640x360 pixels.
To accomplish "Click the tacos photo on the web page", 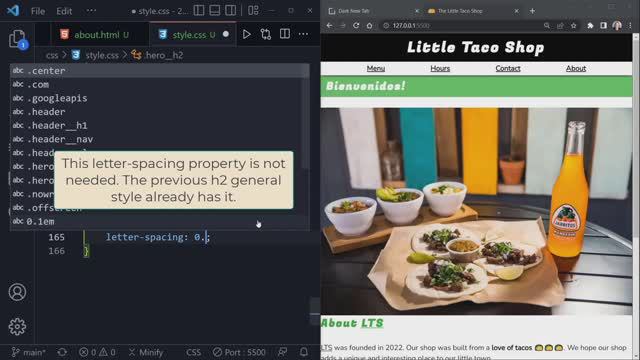I will tap(476, 211).
